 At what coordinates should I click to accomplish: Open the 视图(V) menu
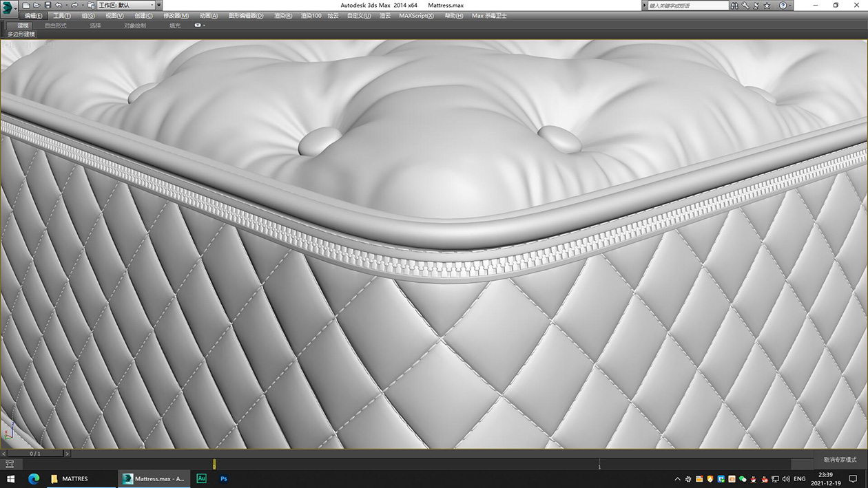114,16
